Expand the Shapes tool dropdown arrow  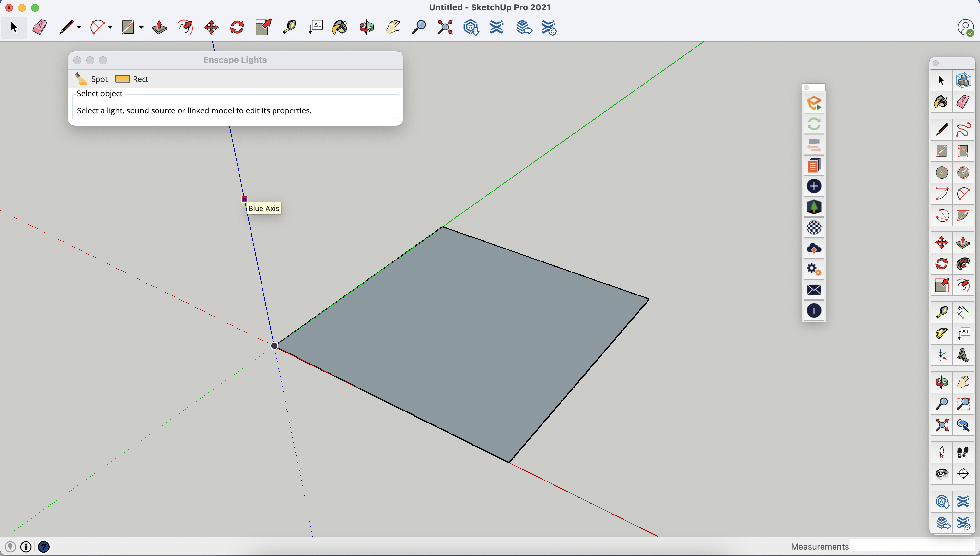141,28
